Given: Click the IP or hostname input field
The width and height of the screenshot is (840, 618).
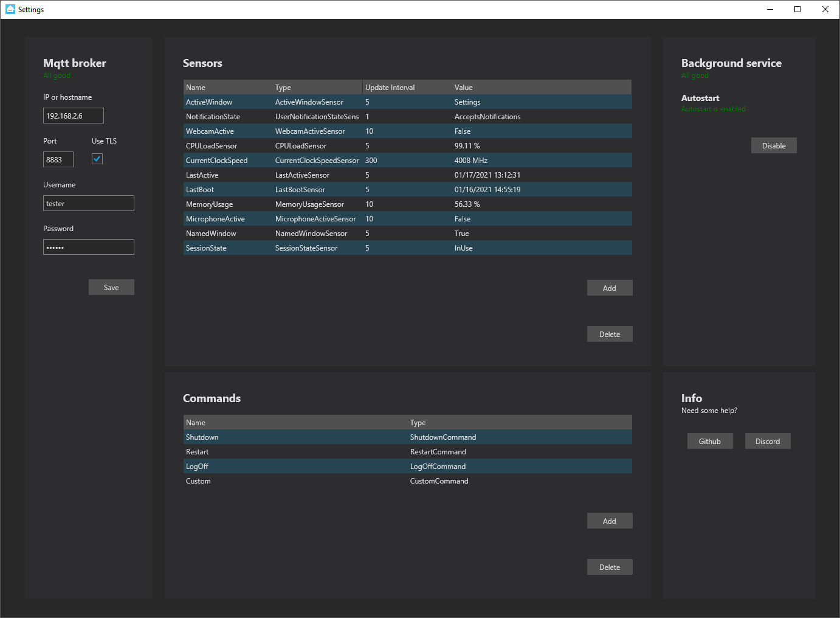Looking at the screenshot, I should (x=73, y=115).
